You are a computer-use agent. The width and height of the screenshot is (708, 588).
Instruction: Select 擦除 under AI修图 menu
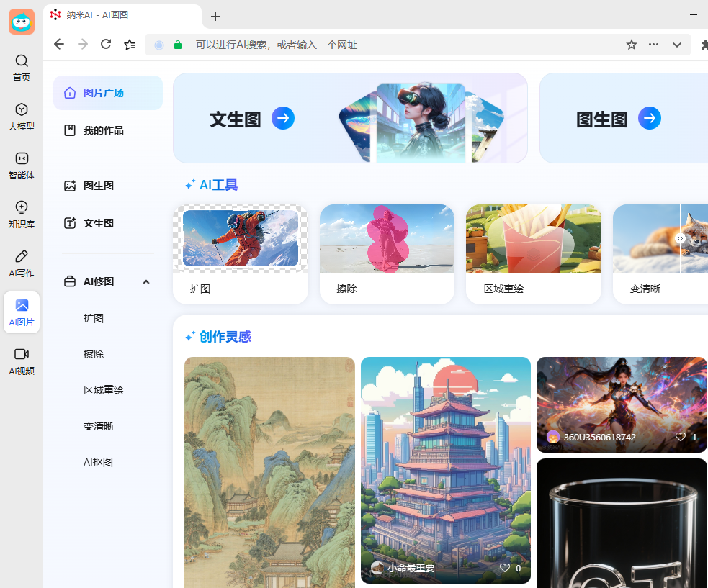click(x=94, y=354)
